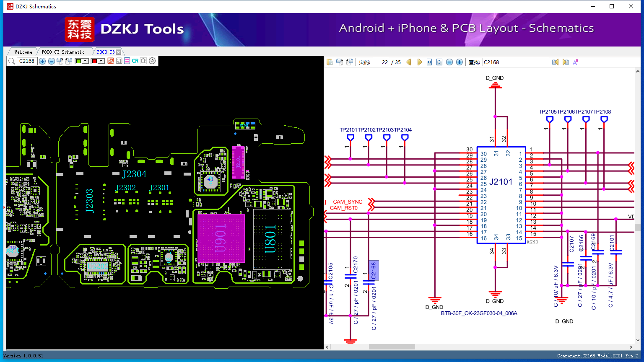The width and height of the screenshot is (644, 362).
Task: Click the Component:C2168 status bar text
Action: pyautogui.click(x=576, y=356)
